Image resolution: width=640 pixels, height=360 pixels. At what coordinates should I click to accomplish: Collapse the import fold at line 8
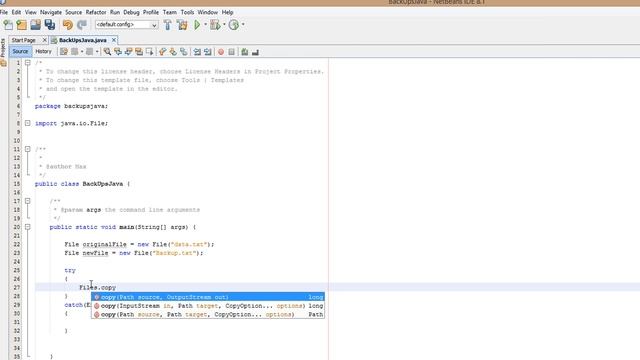coord(27,123)
